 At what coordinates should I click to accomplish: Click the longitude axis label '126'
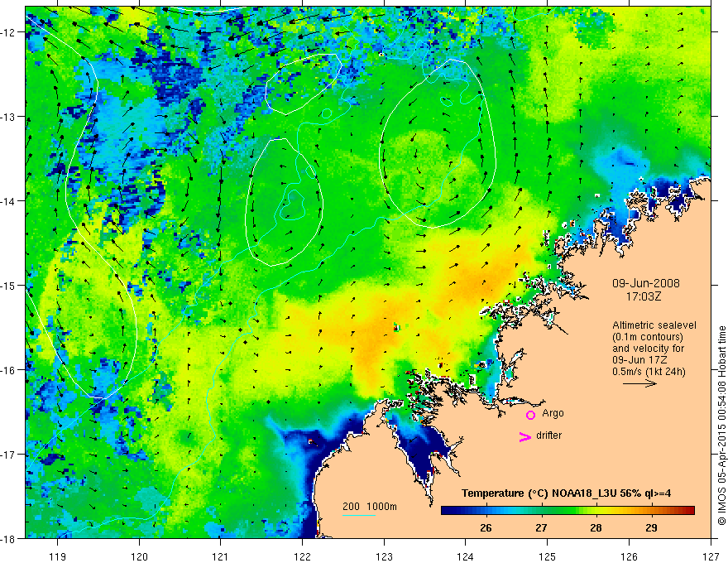(629, 556)
